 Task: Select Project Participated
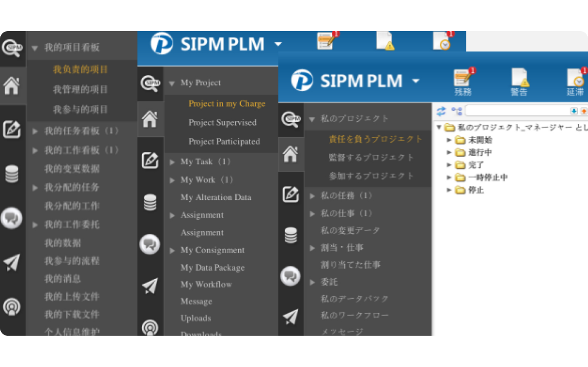pyautogui.click(x=224, y=141)
